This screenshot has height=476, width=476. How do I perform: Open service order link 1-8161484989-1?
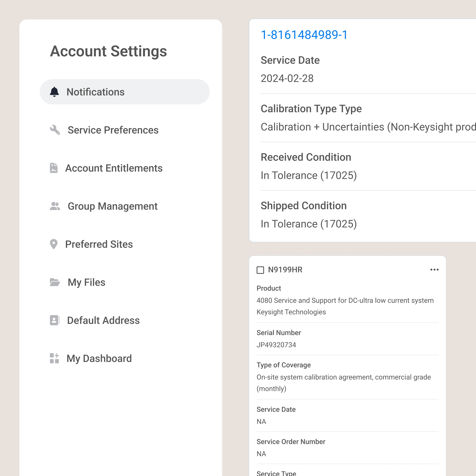pos(304,35)
